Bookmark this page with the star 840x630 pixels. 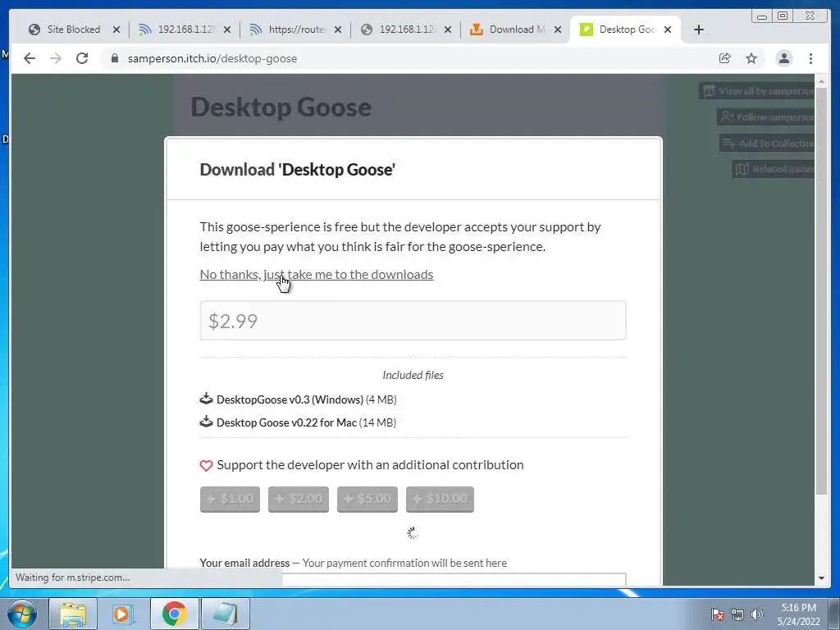pyautogui.click(x=751, y=58)
